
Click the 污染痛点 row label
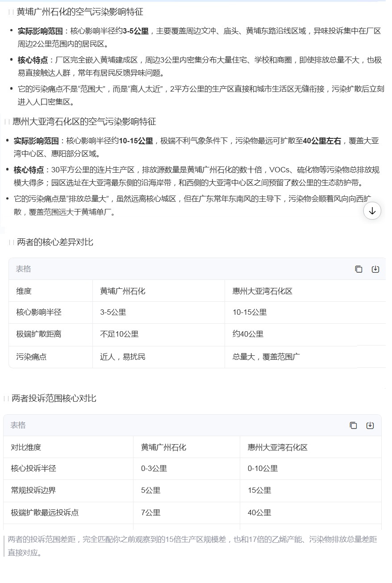click(x=31, y=357)
